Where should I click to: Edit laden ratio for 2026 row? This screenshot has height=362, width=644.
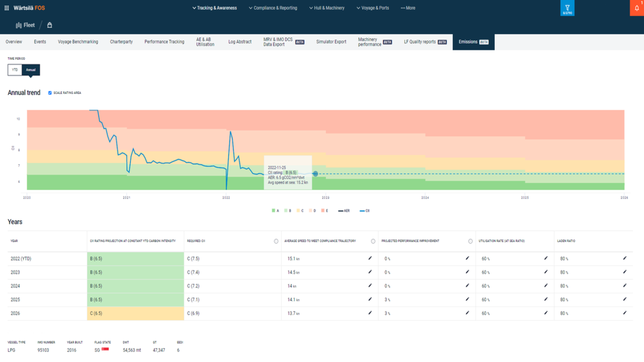[625, 313]
